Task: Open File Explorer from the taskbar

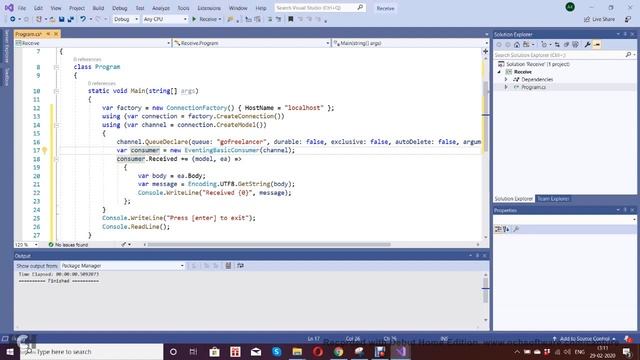Action: [x=297, y=352]
